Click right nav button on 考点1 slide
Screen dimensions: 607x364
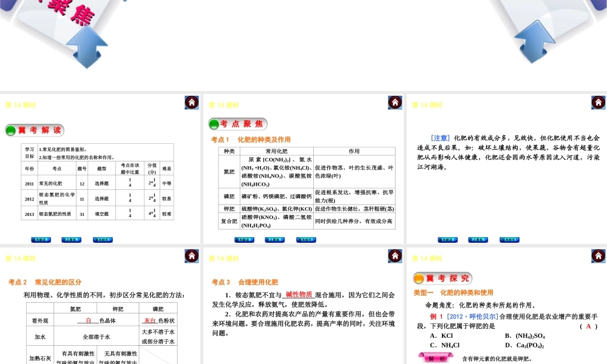306,240
